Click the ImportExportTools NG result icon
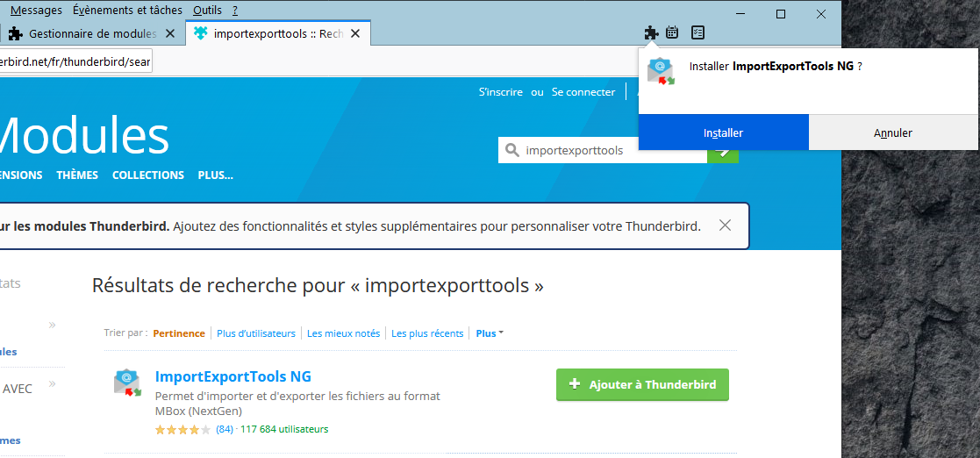The width and height of the screenshot is (980, 458). coord(127,383)
